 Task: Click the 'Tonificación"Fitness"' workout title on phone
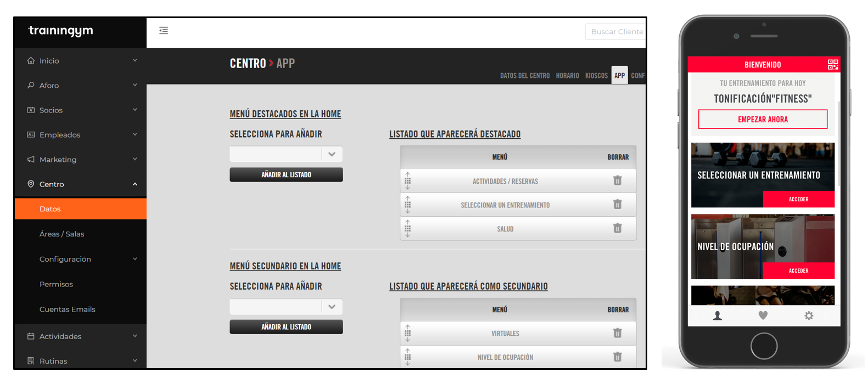point(763,99)
